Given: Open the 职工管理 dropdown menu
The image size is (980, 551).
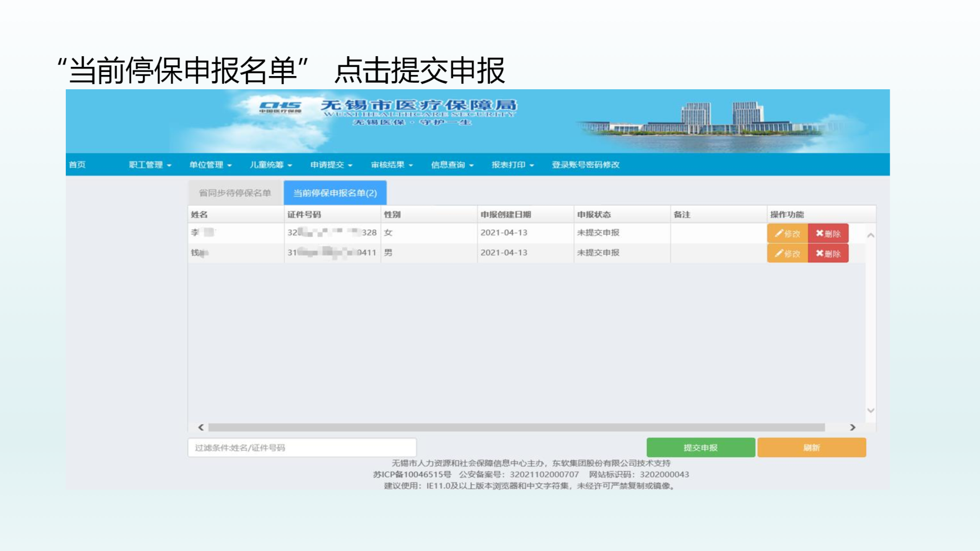Looking at the screenshot, I should coord(150,165).
